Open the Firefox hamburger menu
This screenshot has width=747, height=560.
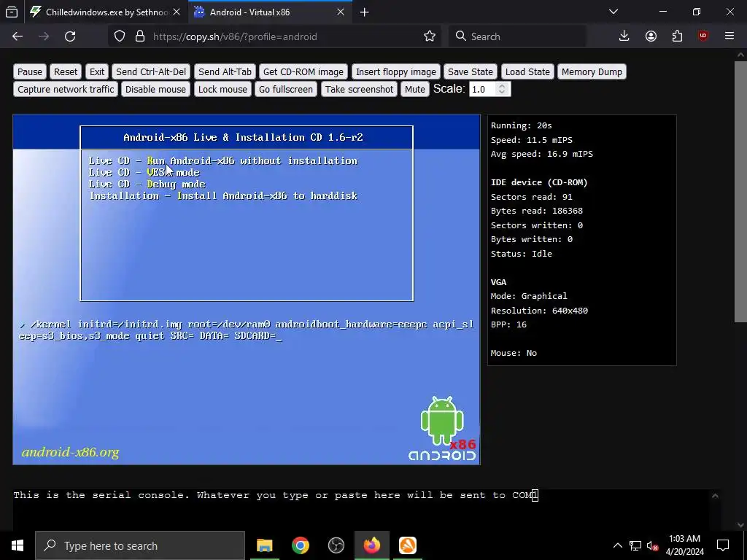coord(729,36)
